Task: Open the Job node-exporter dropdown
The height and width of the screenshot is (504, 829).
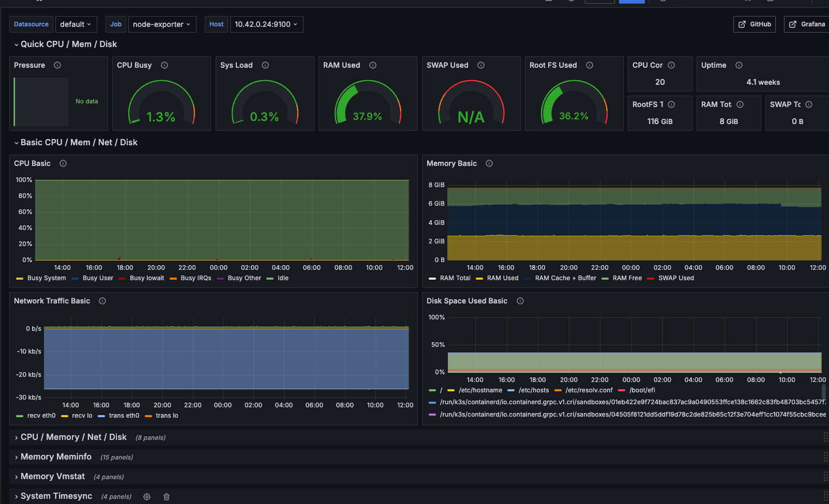Action: (161, 24)
